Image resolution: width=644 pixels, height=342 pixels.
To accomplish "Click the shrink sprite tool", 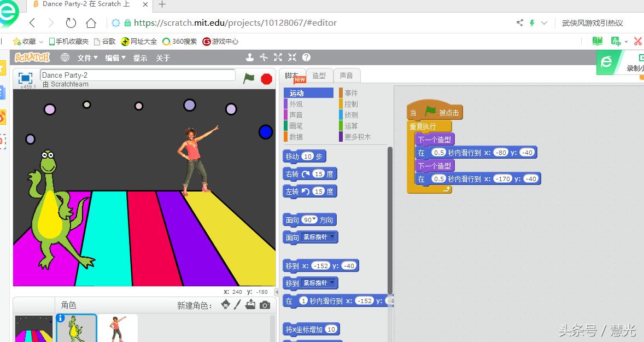I will [292, 57].
